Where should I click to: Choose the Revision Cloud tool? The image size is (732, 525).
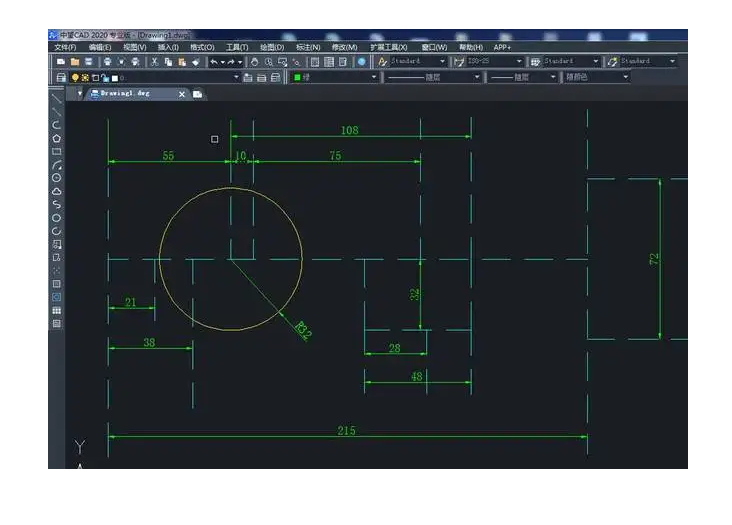(x=57, y=190)
